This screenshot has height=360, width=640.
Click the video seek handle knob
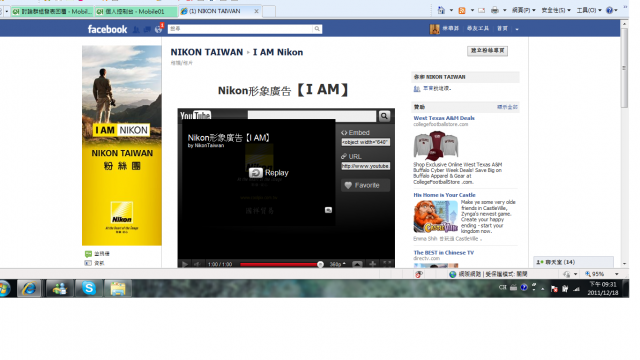pyautogui.click(x=320, y=264)
